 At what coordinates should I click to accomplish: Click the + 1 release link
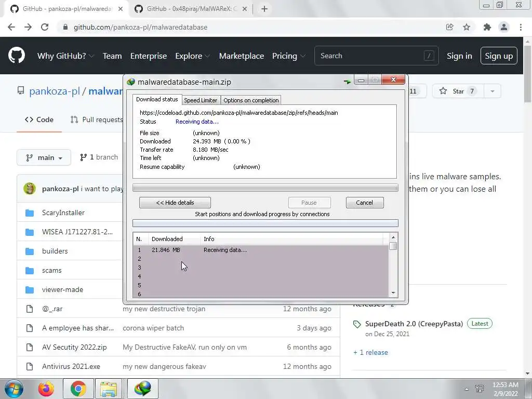370,353
